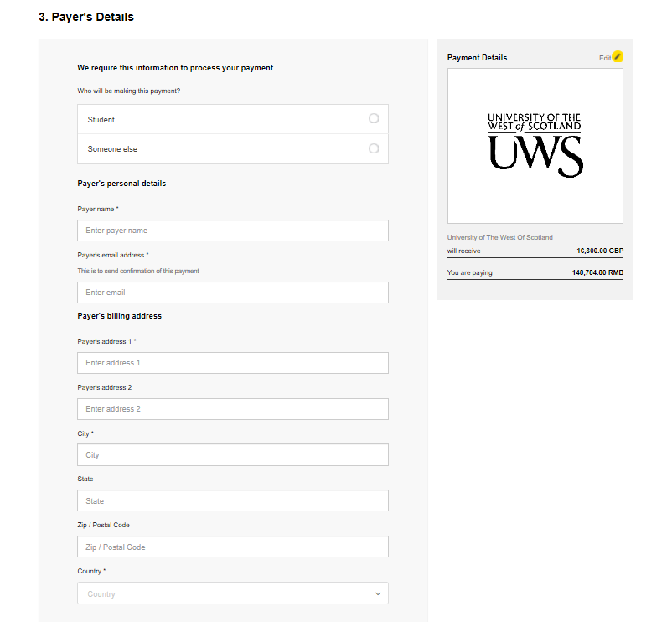Click into the City text field

click(232, 455)
